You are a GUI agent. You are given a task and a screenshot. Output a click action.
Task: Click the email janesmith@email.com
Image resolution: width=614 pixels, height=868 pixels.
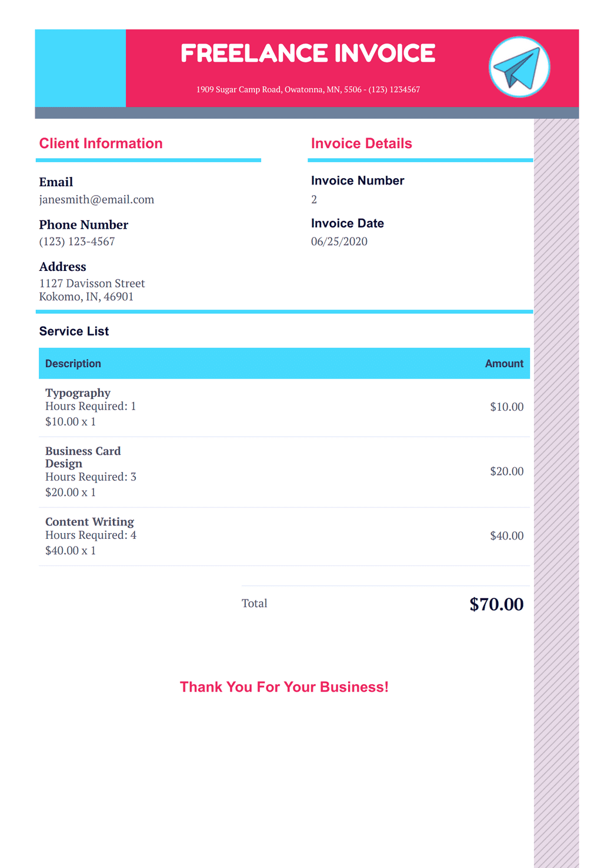point(96,200)
